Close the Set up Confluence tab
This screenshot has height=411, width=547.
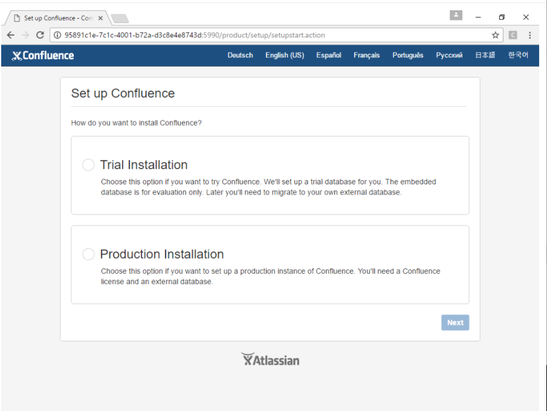100,18
